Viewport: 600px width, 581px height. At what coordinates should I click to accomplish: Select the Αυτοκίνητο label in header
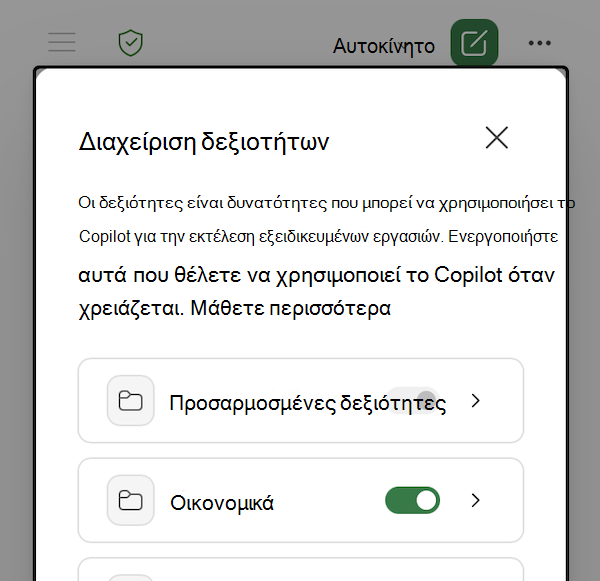pos(384,47)
